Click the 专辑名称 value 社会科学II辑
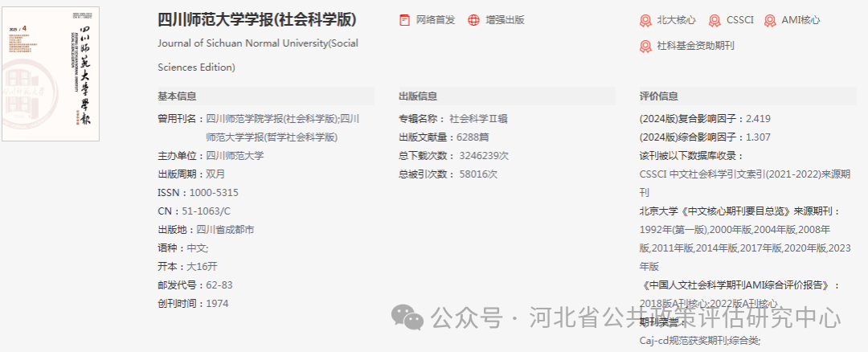The height and width of the screenshot is (352, 868). click(x=478, y=118)
